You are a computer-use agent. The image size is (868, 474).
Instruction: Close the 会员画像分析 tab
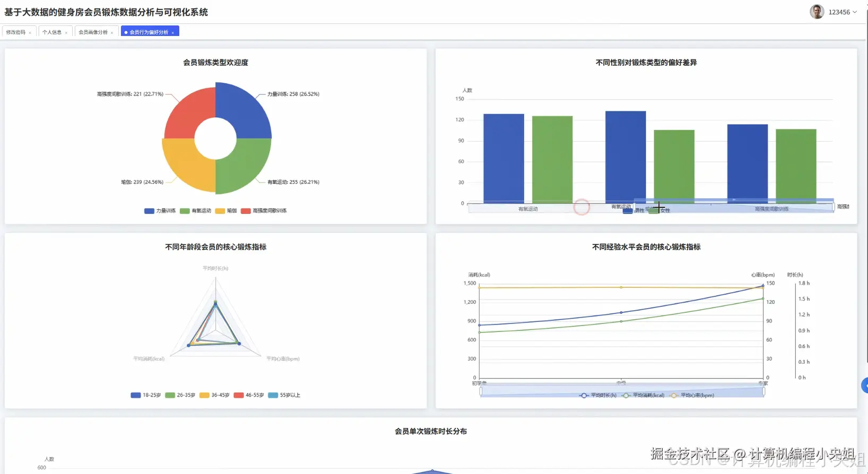pos(112,33)
